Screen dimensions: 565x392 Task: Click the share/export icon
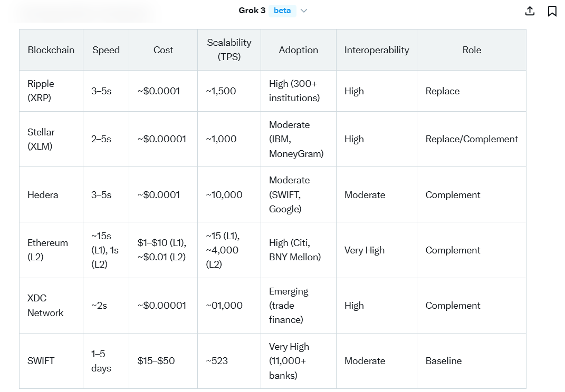530,11
